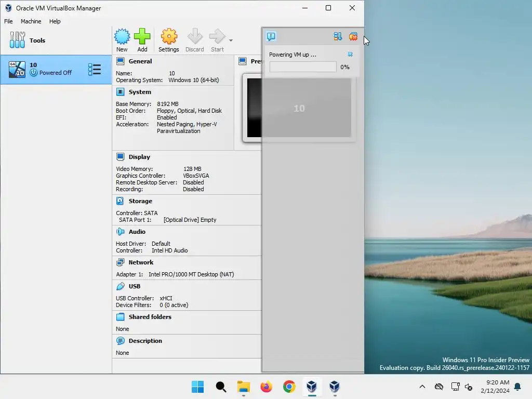Click the Shared folders section icon
532x399 pixels.
pyautogui.click(x=120, y=317)
